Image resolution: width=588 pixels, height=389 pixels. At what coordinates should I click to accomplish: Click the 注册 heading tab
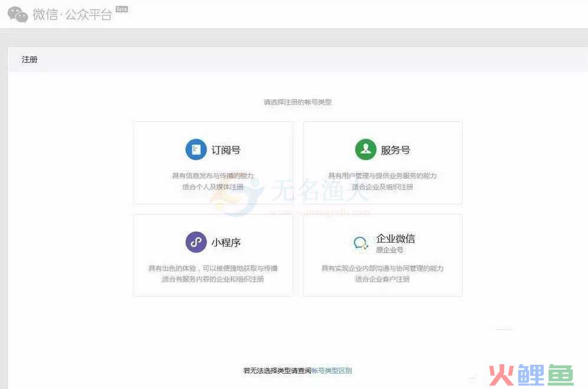pos(30,60)
